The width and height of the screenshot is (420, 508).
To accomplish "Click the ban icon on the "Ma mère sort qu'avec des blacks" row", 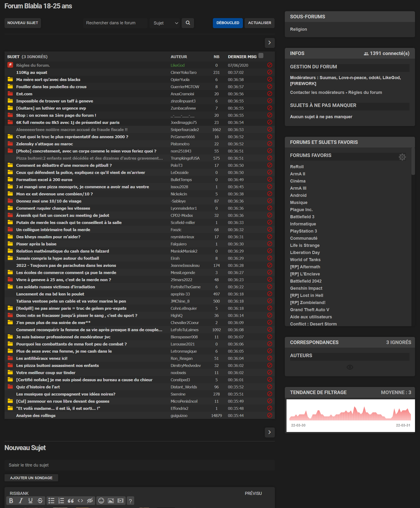I will [270, 80].
